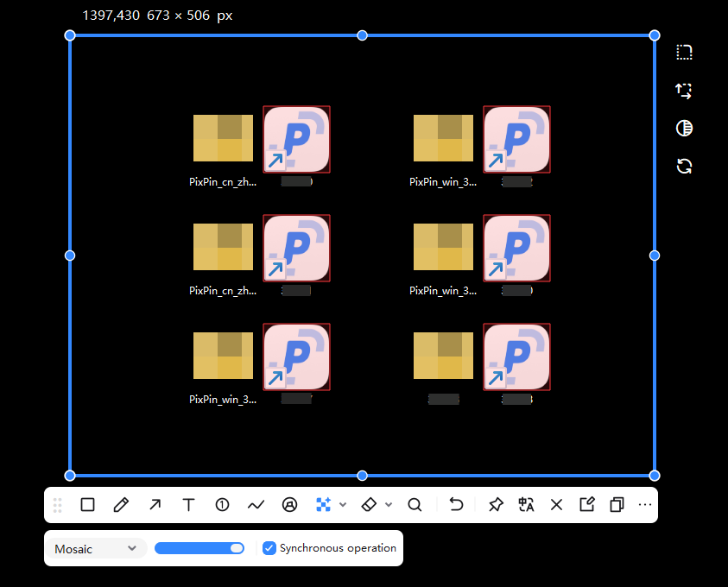The width and height of the screenshot is (728, 587).
Task: Click the active Mosaic blur tool
Action: [323, 504]
